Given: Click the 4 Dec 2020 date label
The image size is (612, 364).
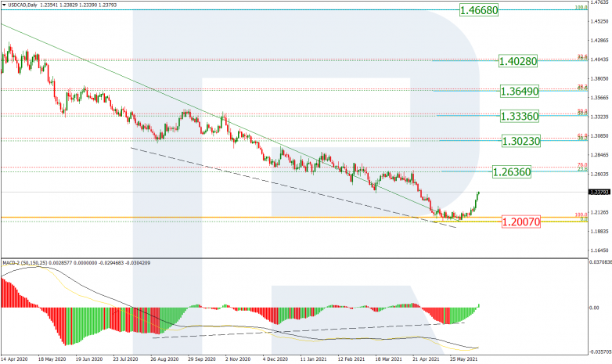Looking at the screenshot, I should click(x=275, y=359).
